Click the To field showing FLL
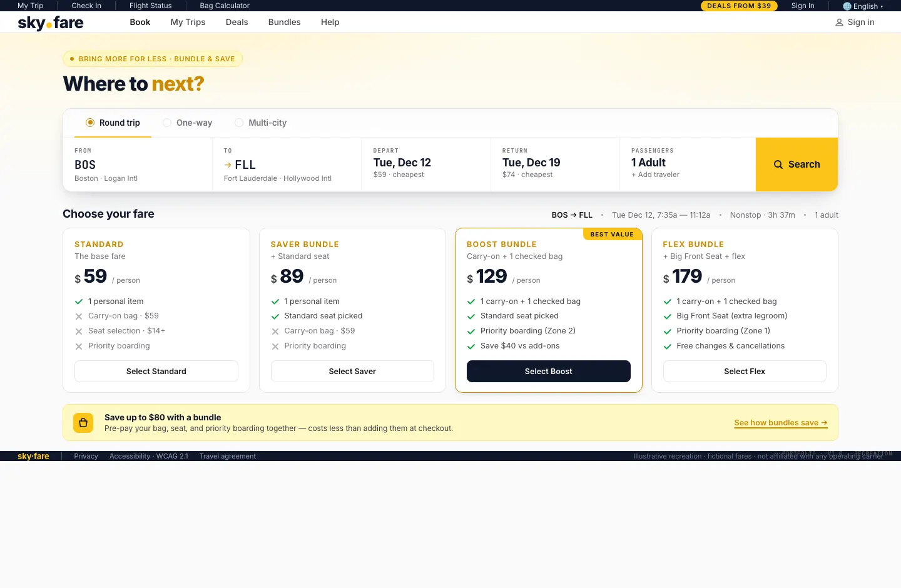This screenshot has width=901, height=588. [x=287, y=165]
